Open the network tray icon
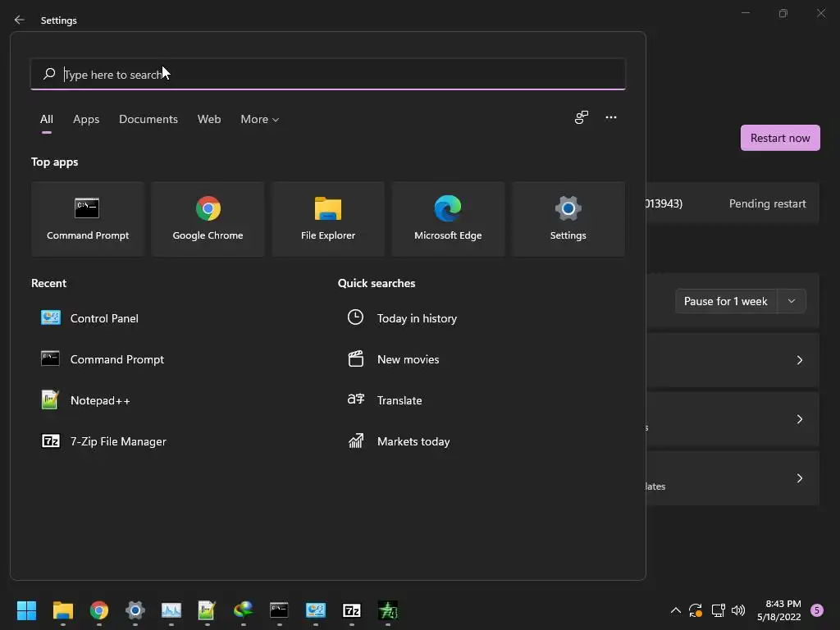The width and height of the screenshot is (840, 630). (x=718, y=610)
